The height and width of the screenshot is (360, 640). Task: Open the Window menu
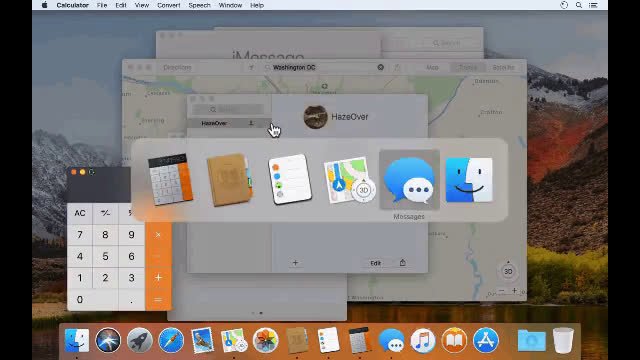pyautogui.click(x=230, y=5)
